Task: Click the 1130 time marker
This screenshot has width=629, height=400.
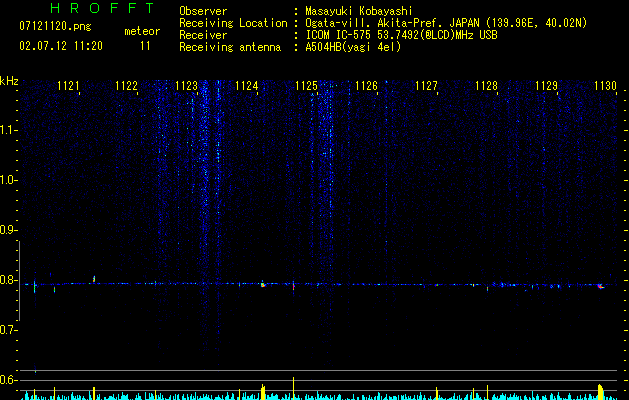Action: [x=605, y=86]
